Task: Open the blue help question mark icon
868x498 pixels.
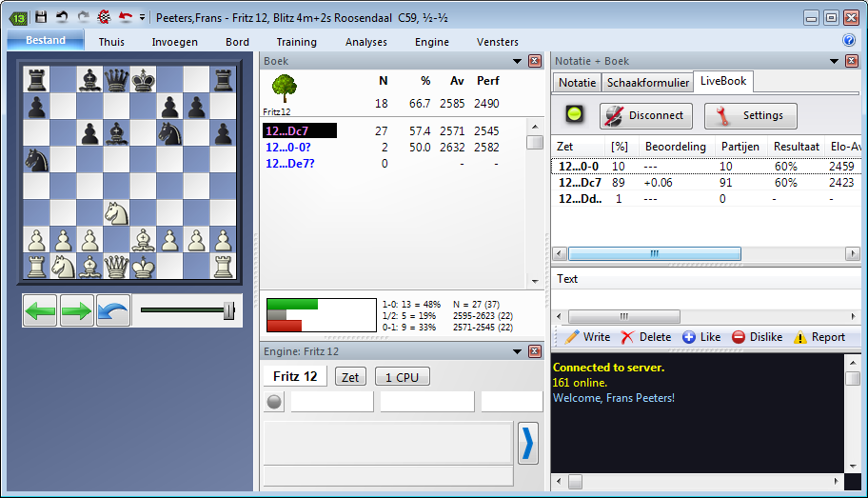Action: tap(849, 40)
